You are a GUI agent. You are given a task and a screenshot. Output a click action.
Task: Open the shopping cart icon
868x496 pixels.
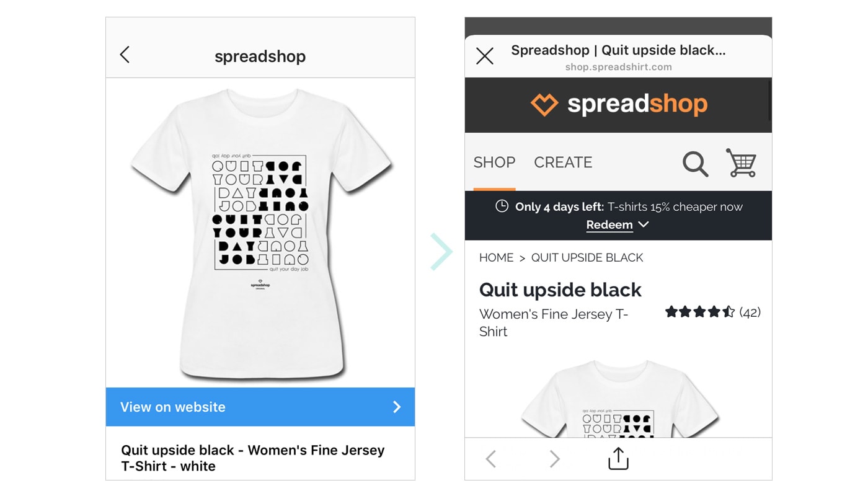click(x=742, y=163)
